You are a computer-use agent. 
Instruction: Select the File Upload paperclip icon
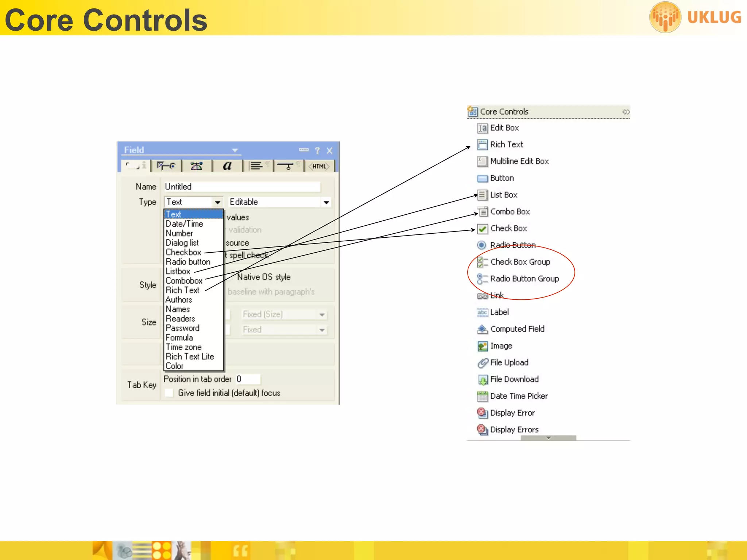point(482,363)
